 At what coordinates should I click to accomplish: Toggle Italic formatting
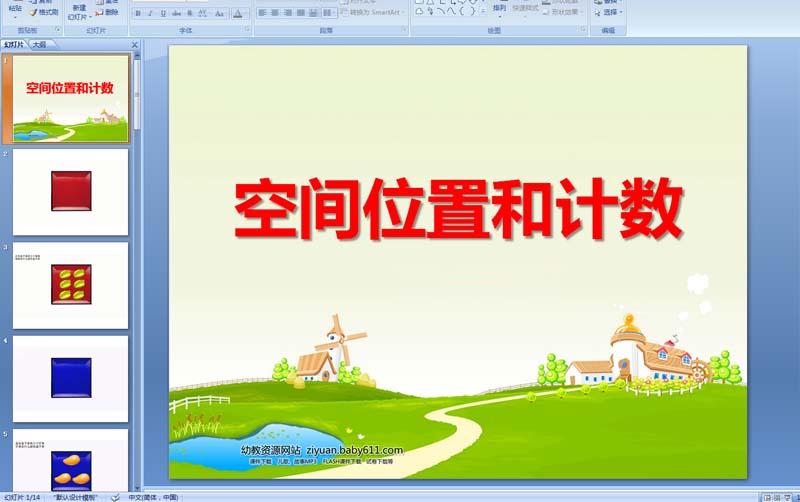[151, 14]
